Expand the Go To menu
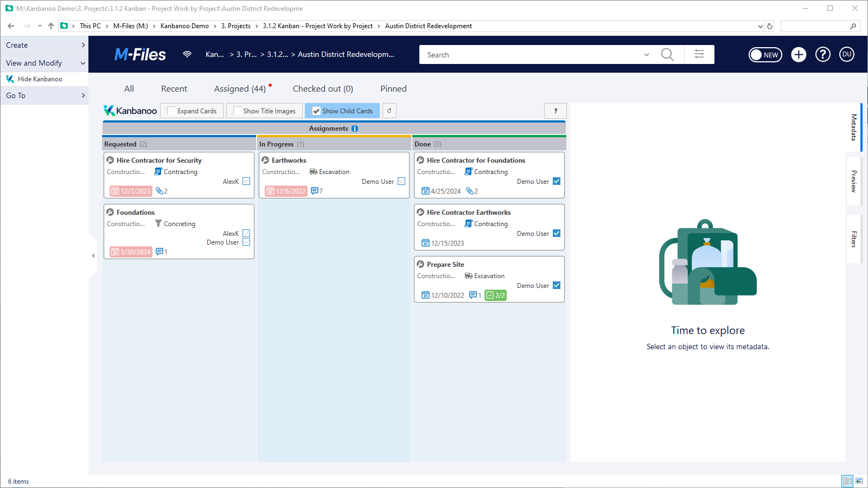Screen dimensions: 868x488 [x=44, y=95]
